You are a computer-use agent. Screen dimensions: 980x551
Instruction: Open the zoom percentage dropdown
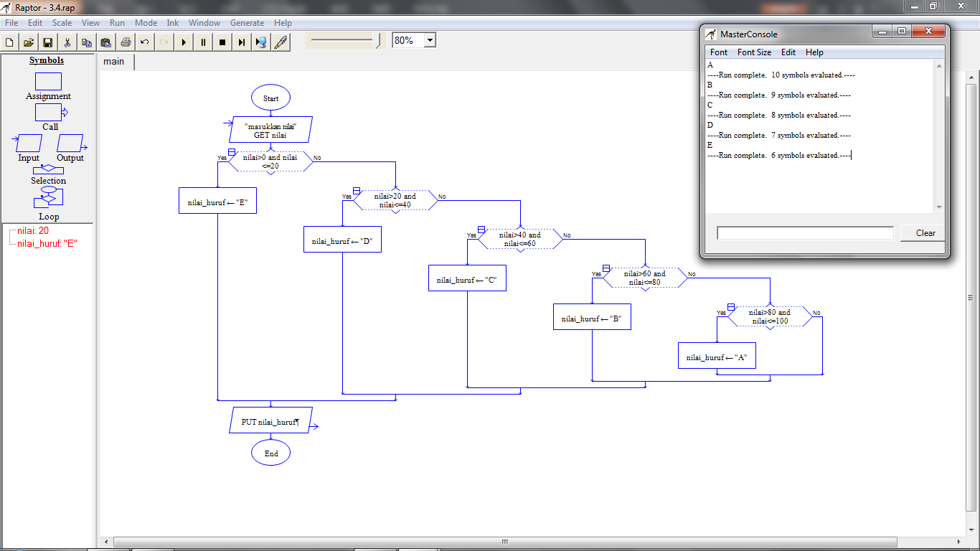click(428, 39)
